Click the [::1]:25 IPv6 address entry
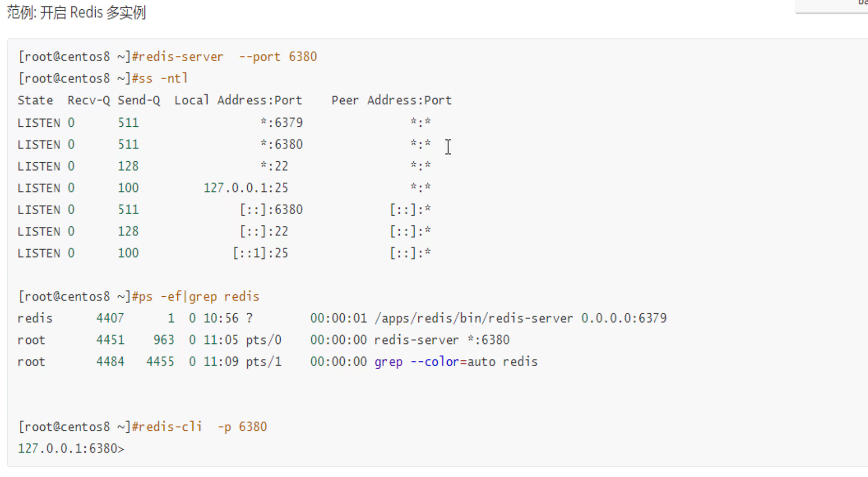The image size is (868, 477). point(260,253)
